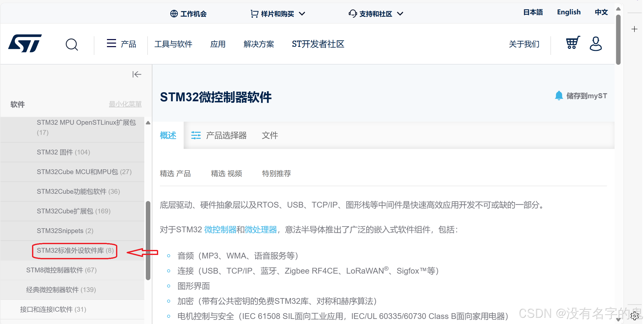Screen dimensions: 644x324
Task: Follow the 微处理器 hyperlink
Action: click(x=261, y=230)
